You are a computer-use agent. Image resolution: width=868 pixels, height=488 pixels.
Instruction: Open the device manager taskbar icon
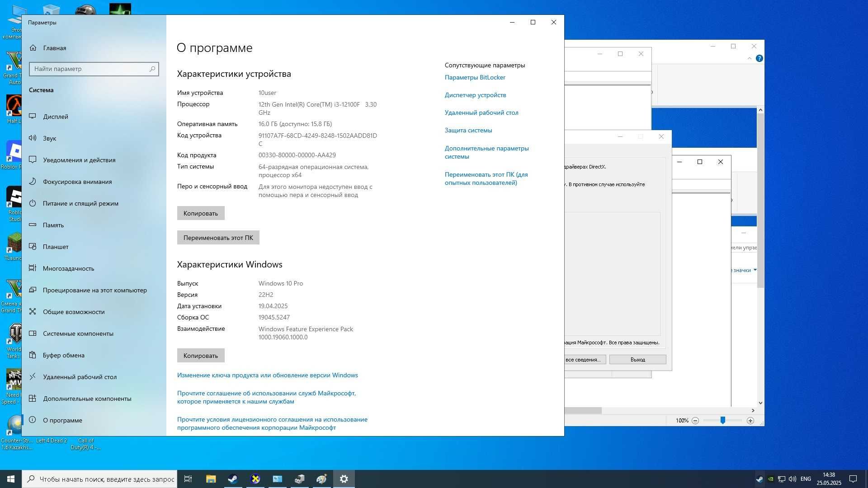299,479
